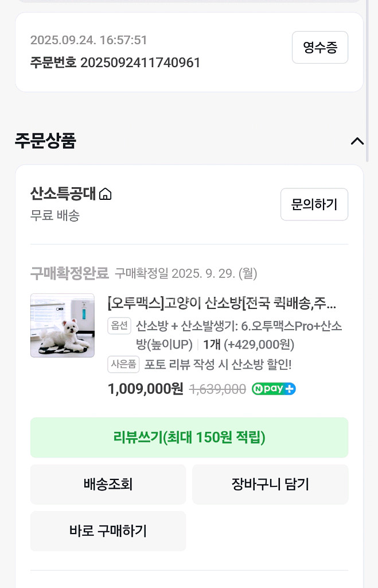Click the 옵션 badge label
The width and height of the screenshot is (378, 588).
[119, 326]
